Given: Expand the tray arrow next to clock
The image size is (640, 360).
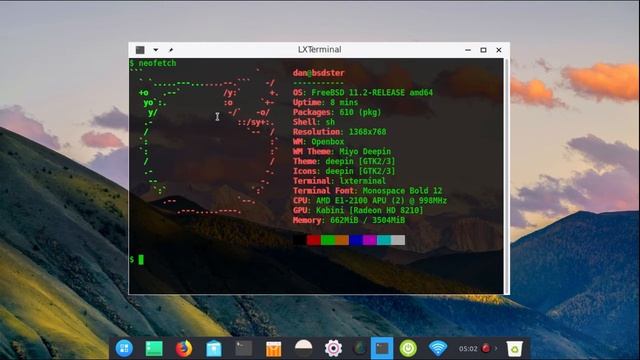Looking at the screenshot, I should point(496,349).
